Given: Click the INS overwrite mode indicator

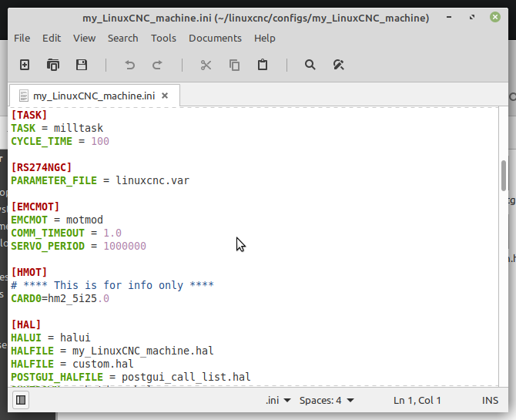Looking at the screenshot, I should pos(490,400).
